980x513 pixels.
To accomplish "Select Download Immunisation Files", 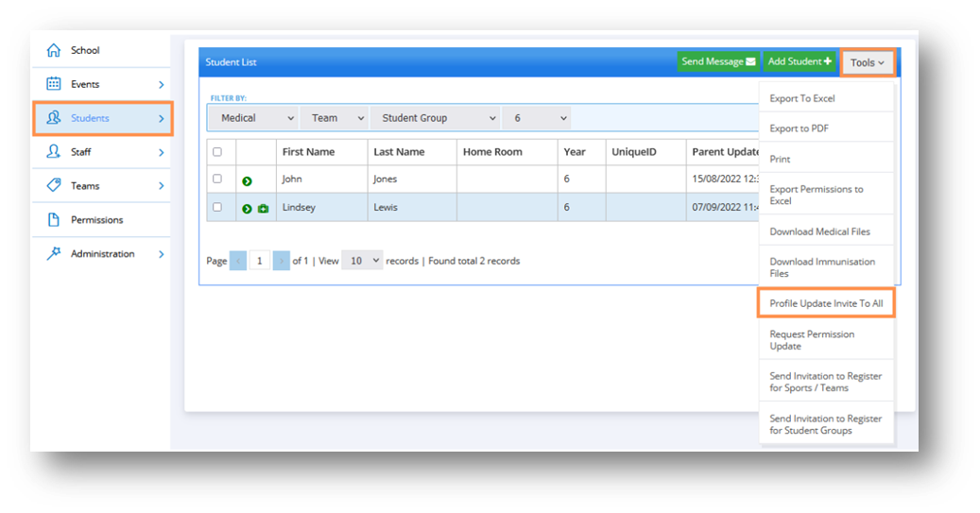I will coord(826,267).
